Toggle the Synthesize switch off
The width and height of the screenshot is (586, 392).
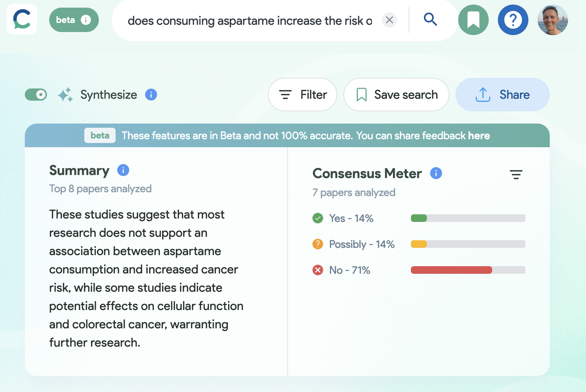pyautogui.click(x=36, y=95)
